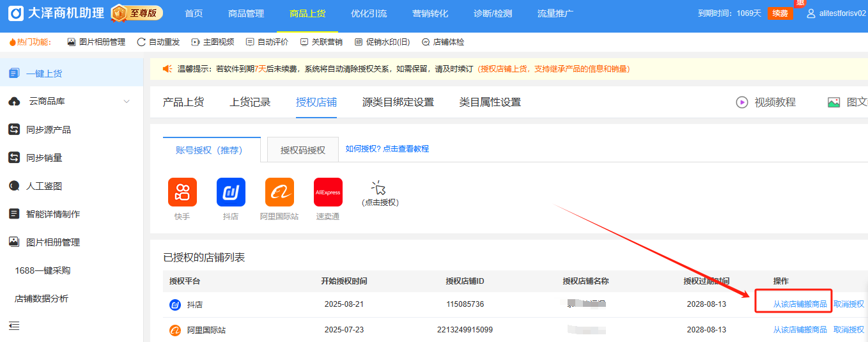Open 图片相册管理 in hot functions bar
Viewport: 868px width, 342px height.
96,42
